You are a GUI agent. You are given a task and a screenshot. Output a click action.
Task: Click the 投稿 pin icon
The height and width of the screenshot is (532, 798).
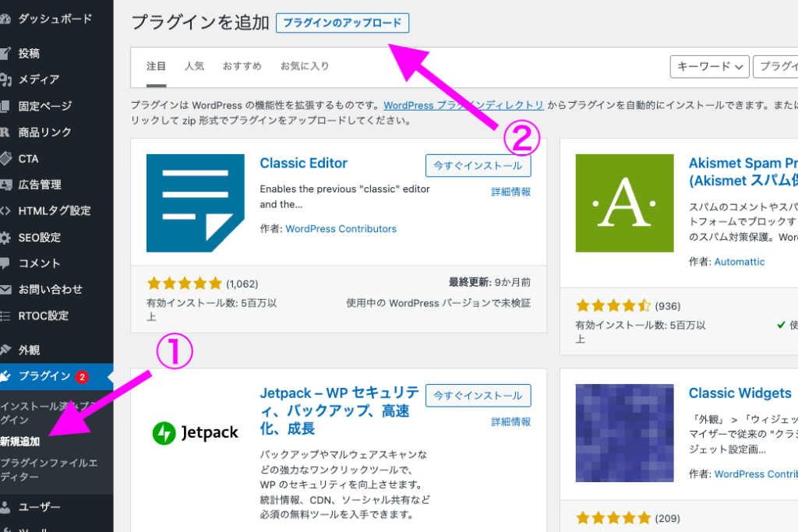point(5,54)
